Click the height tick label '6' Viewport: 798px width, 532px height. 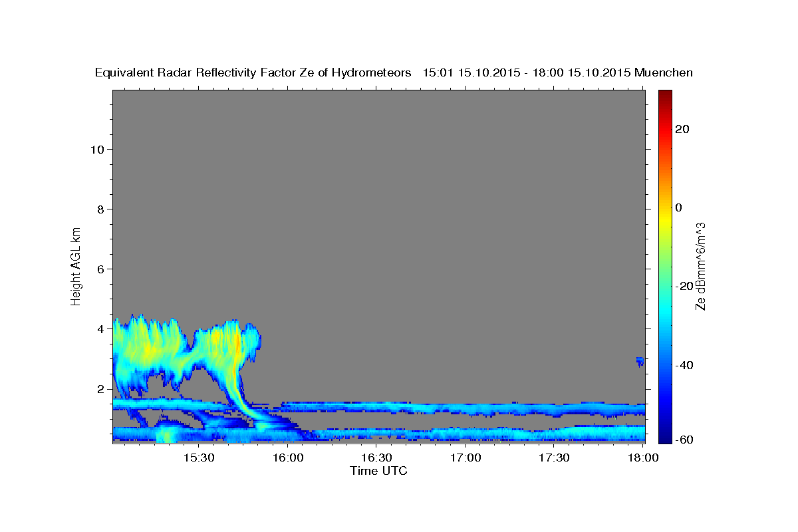tap(100, 269)
